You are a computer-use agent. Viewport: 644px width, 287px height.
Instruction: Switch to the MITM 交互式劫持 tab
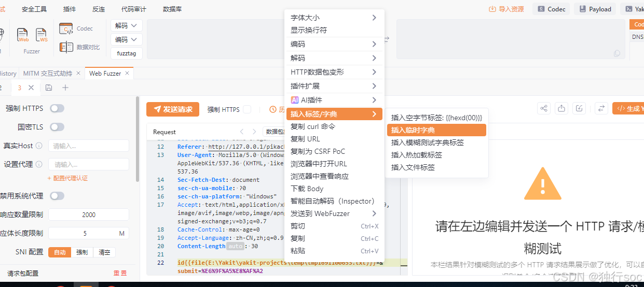48,74
